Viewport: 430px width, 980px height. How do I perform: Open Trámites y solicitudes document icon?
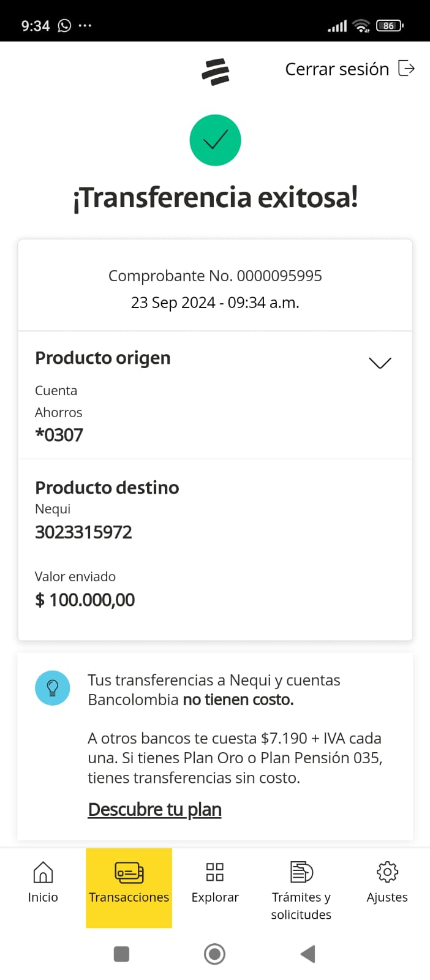301,872
